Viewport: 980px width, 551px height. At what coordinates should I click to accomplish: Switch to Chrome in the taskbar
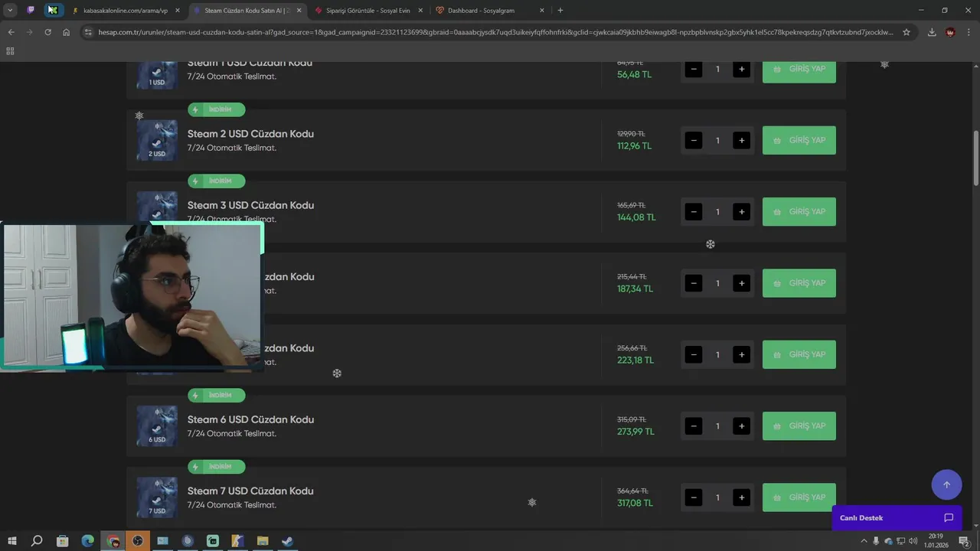pos(113,541)
